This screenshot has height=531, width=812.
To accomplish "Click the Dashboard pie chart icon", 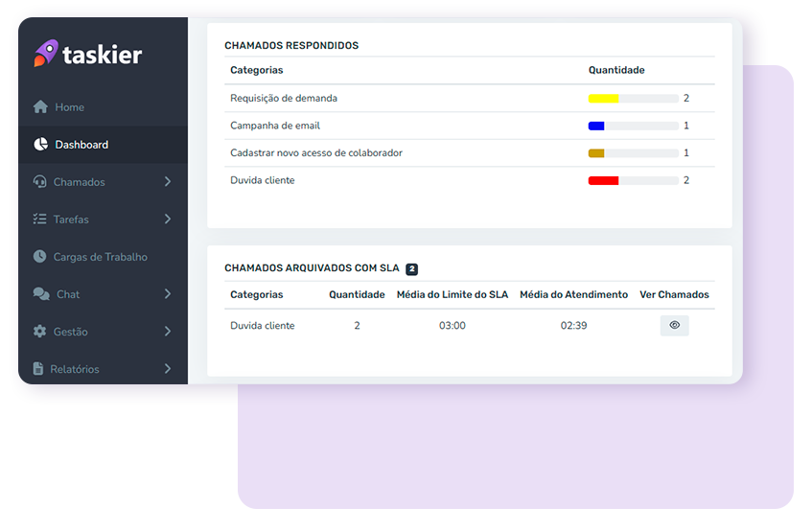I will [40, 145].
